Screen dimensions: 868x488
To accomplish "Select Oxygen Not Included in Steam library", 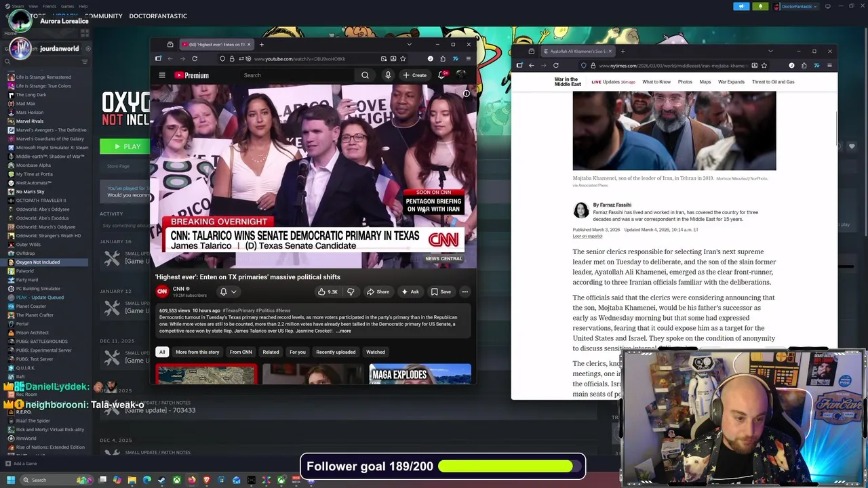I will click(x=38, y=262).
